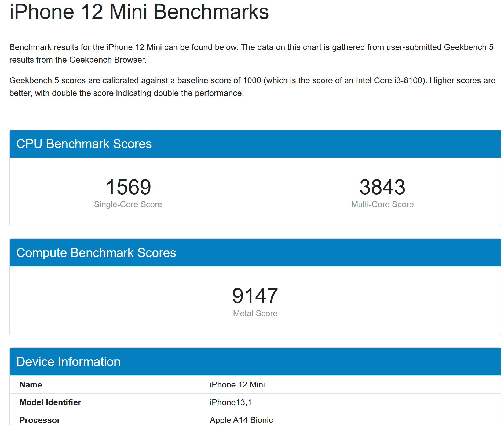The image size is (504, 425).
Task: Click the single-core score value 1569
Action: (128, 187)
